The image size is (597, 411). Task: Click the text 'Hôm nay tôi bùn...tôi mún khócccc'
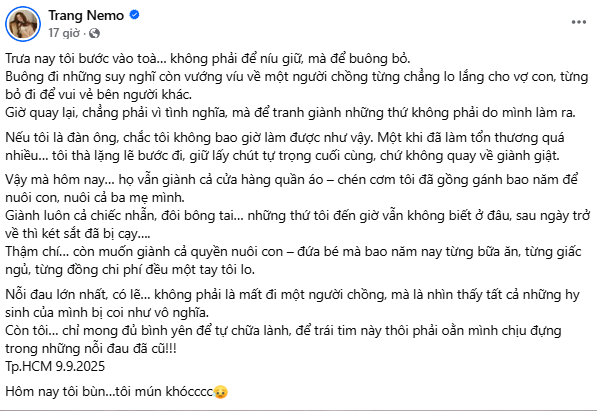pos(109,392)
